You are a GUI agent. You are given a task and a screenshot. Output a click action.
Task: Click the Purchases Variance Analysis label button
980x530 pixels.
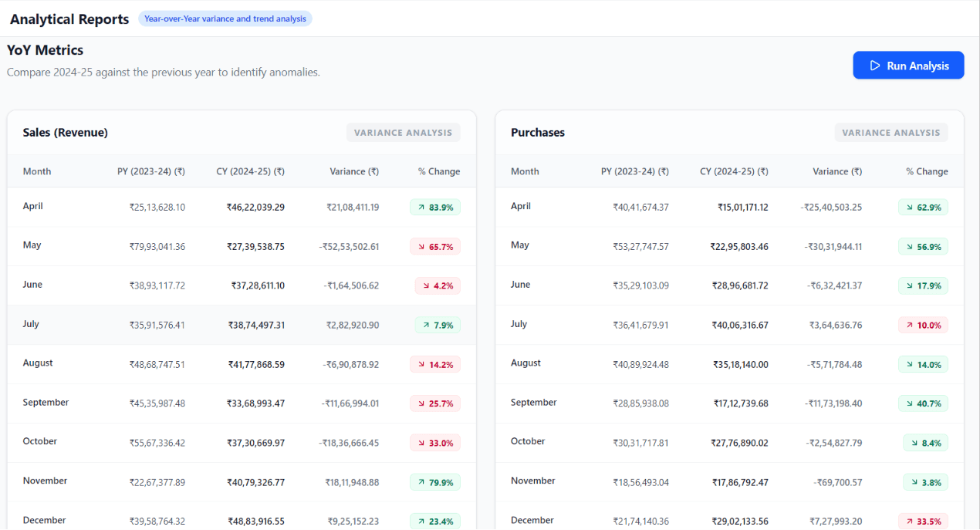(891, 133)
